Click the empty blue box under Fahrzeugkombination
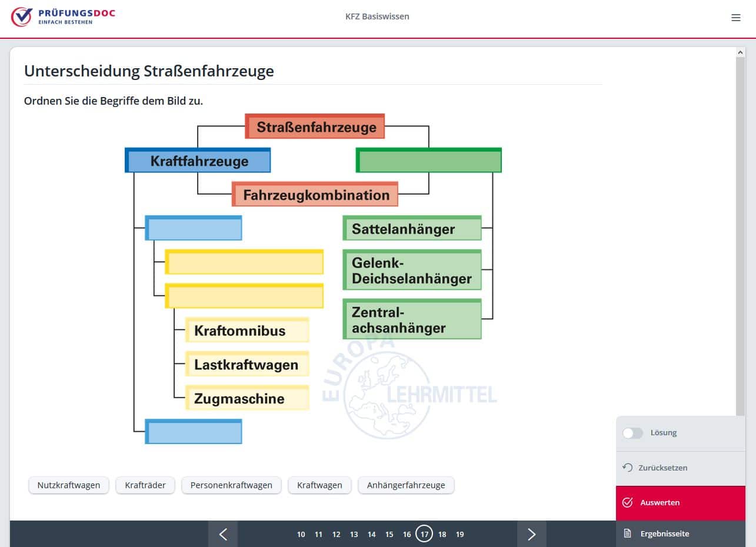The width and height of the screenshot is (756, 547). coord(194,228)
